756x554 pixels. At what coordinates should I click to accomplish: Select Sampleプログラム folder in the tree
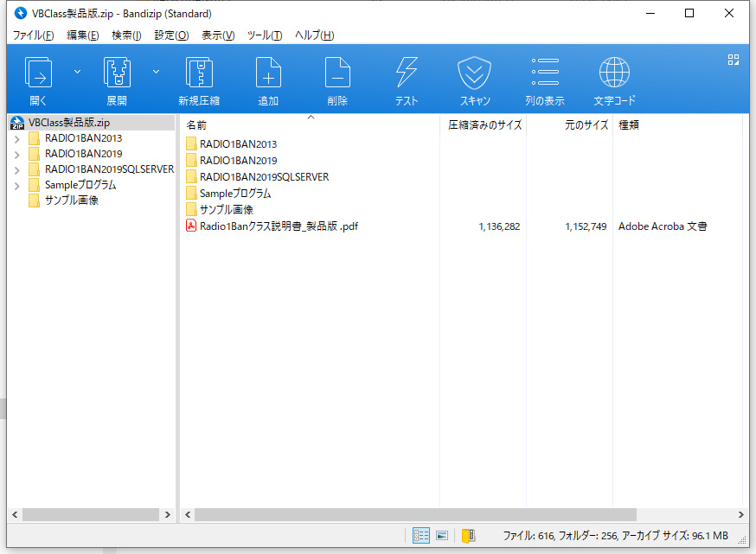80,184
